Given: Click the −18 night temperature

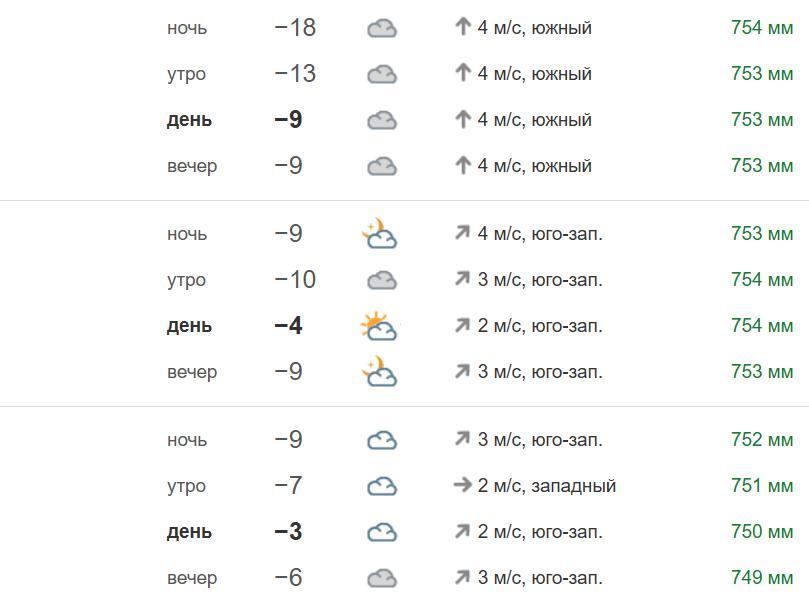Looking at the screenshot, I should pos(295,28).
